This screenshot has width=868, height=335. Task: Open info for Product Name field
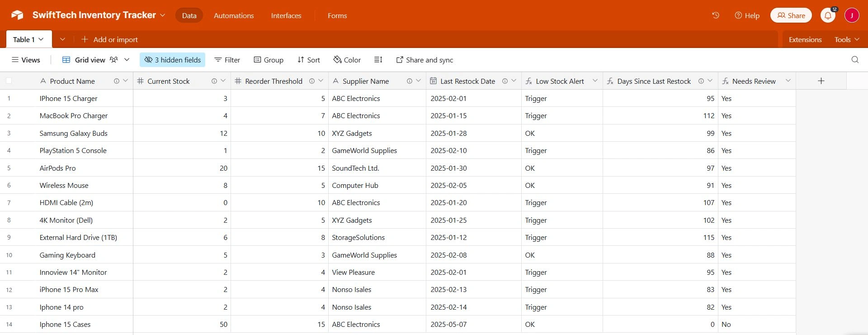[117, 81]
